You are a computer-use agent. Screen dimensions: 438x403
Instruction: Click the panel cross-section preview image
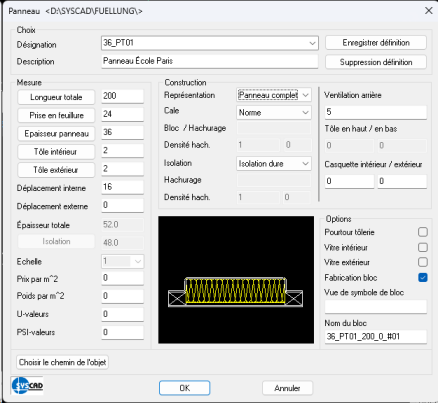(236, 280)
